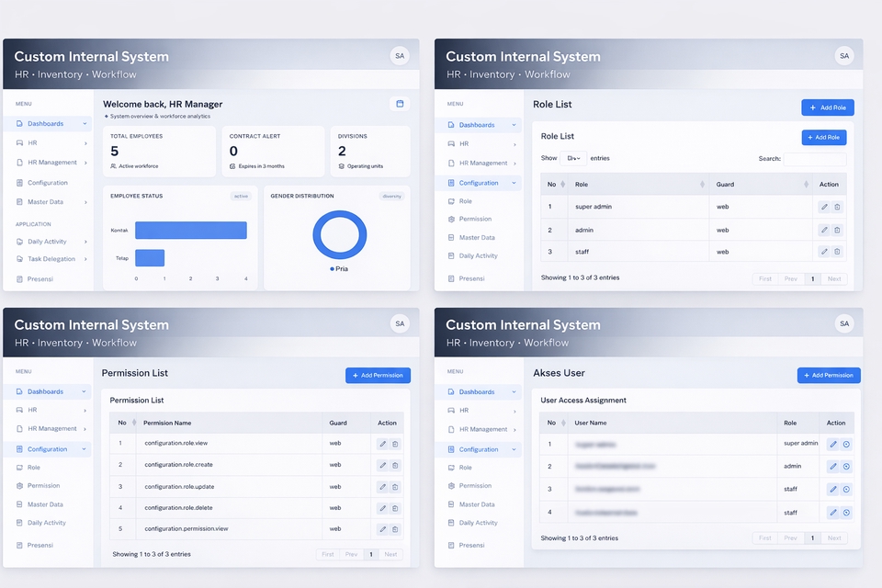
Task: Delete configuration.role.delete permission using trash icon
Action: 395,507
